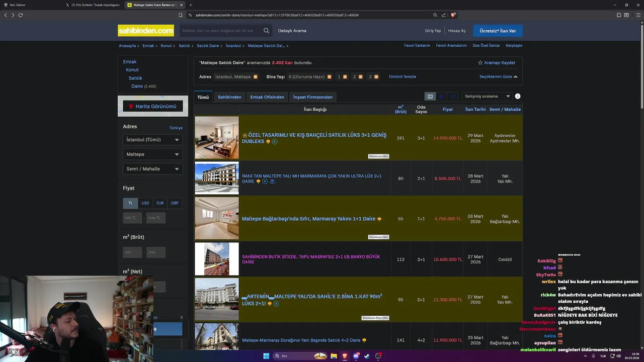Remove the 0 (Oturuma Hazır) building age filter
Screen dimensions: 644x362
(x=330, y=77)
